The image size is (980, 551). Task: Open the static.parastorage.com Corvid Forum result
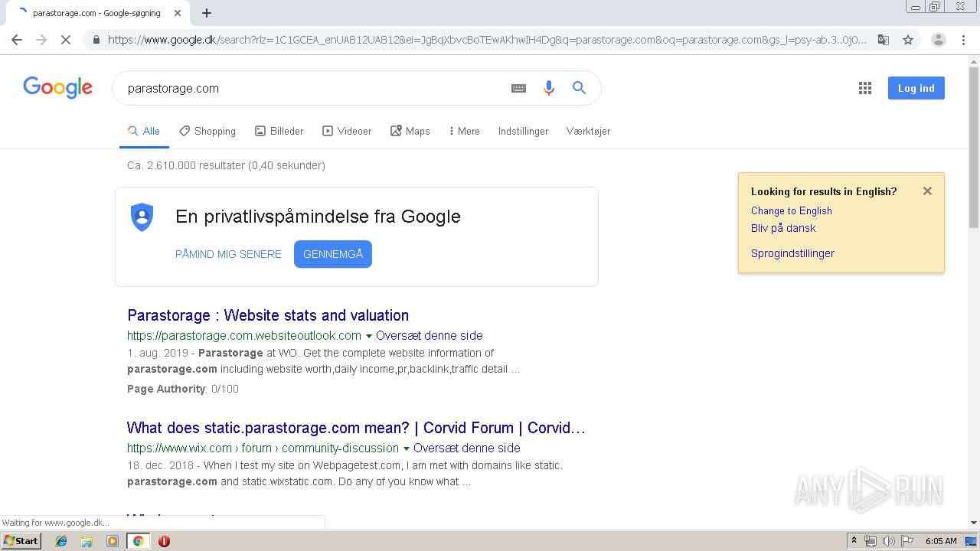pos(356,428)
